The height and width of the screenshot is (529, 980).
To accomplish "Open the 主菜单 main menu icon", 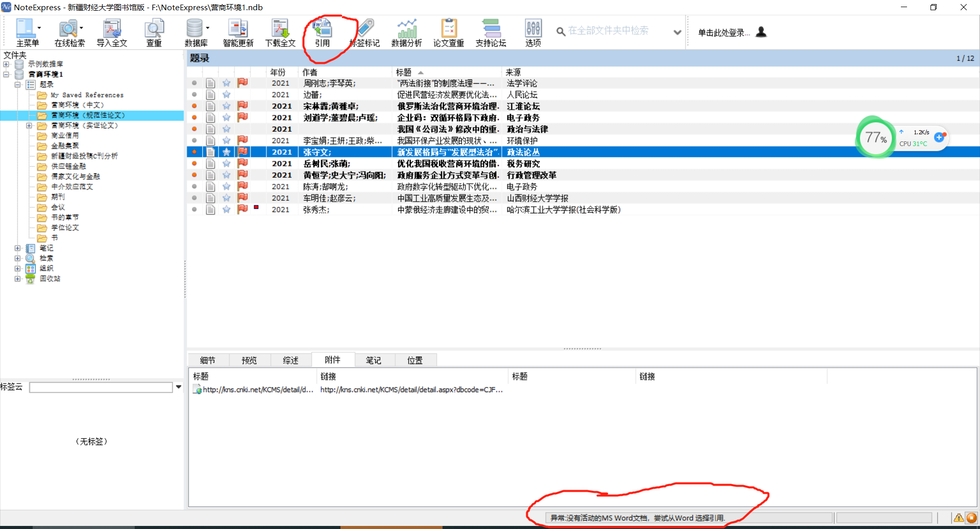I will pyautogui.click(x=24, y=29).
